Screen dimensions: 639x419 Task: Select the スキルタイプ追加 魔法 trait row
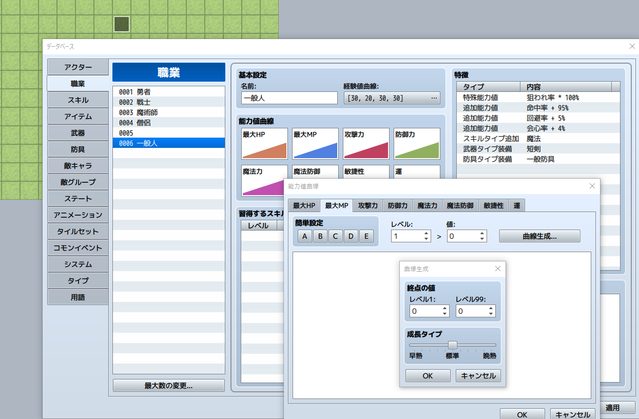tap(538, 139)
